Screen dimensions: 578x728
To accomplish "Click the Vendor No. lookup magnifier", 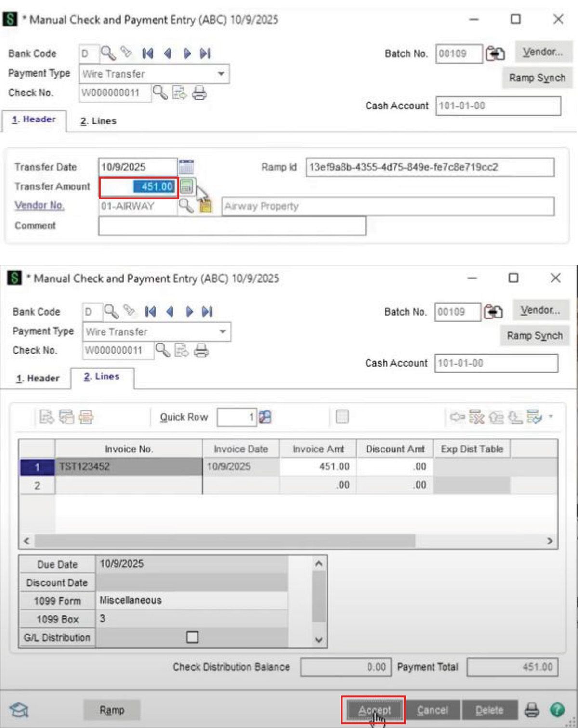I will point(185,206).
